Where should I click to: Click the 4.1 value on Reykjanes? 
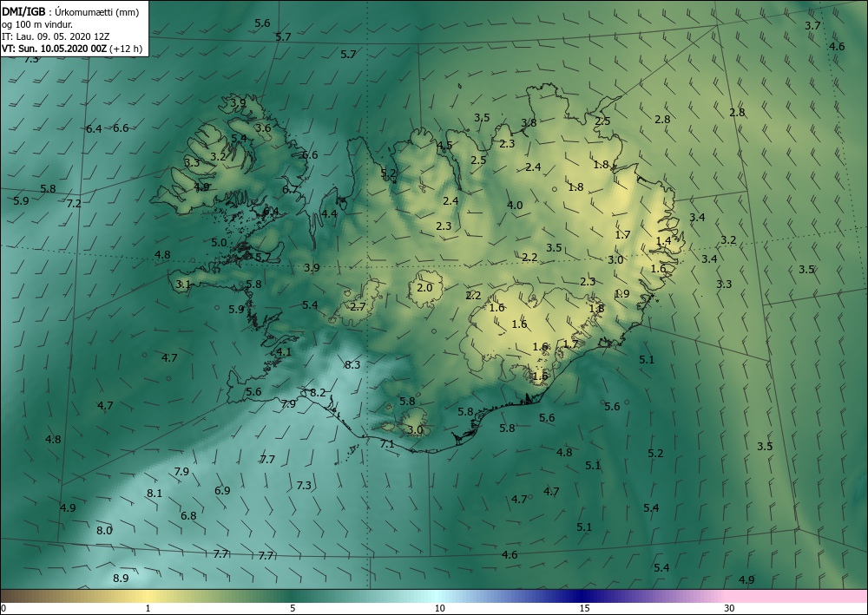click(284, 352)
